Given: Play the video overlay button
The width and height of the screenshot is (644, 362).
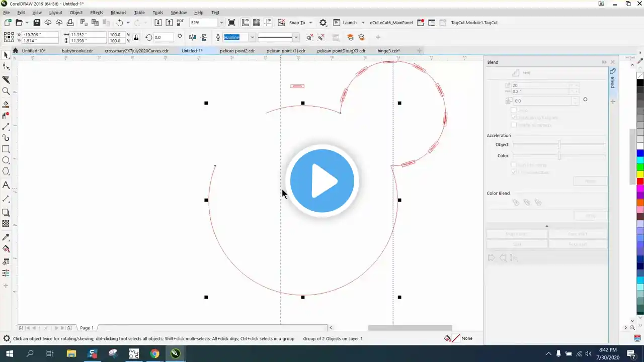Looking at the screenshot, I should 322,181.
